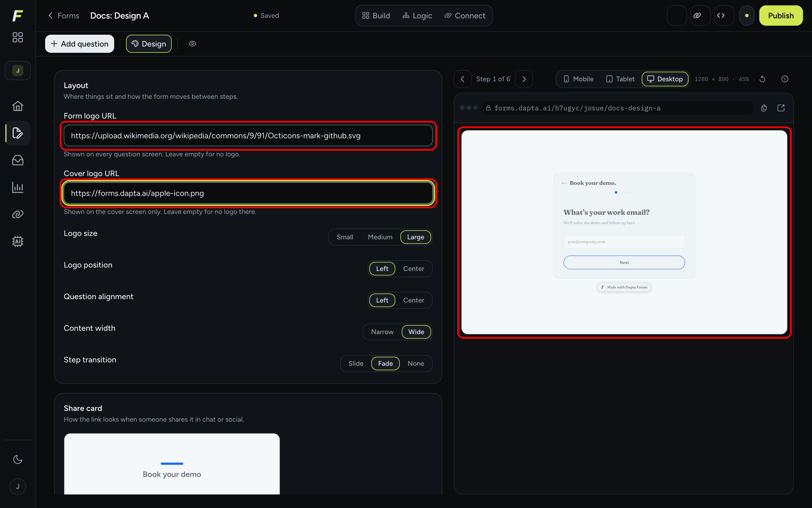This screenshot has width=812, height=508.
Task: Switch to the Connect tab
Action: [x=465, y=16]
